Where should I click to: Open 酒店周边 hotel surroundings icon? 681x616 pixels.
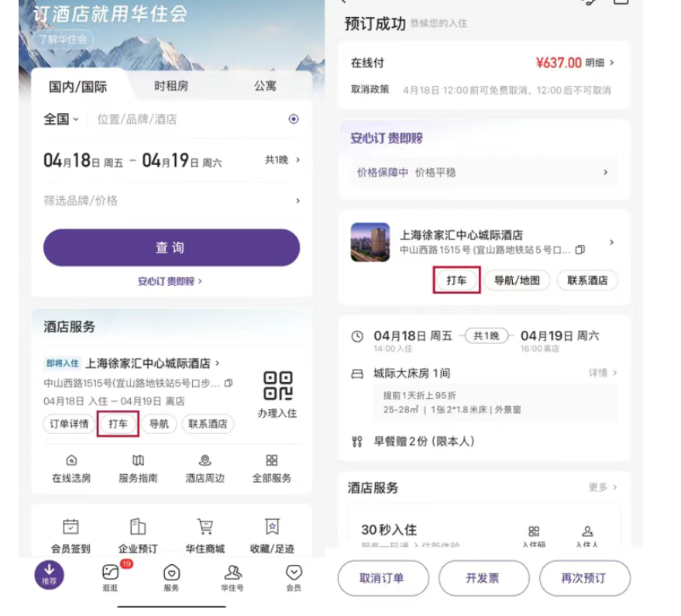(x=205, y=460)
